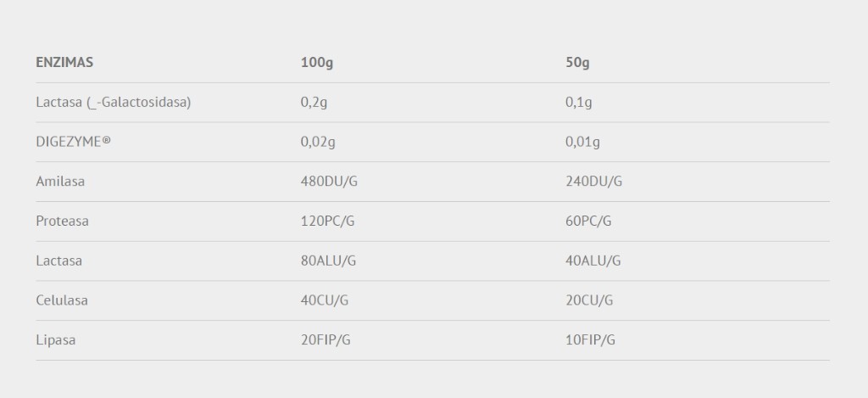This screenshot has width=868, height=398.
Task: Click the 0,2g value cell
Action: 314,103
